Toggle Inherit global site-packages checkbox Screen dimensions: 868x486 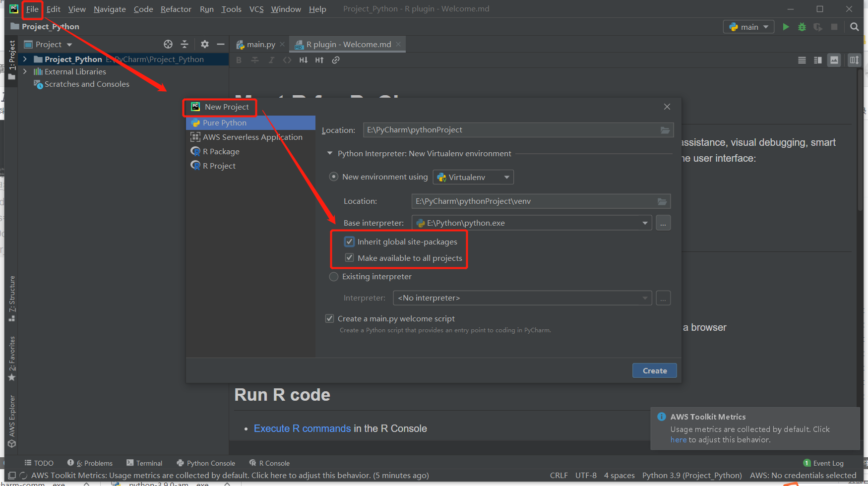coord(349,242)
